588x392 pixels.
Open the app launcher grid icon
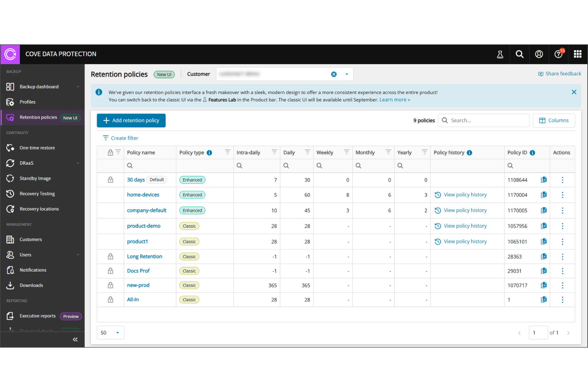578,54
